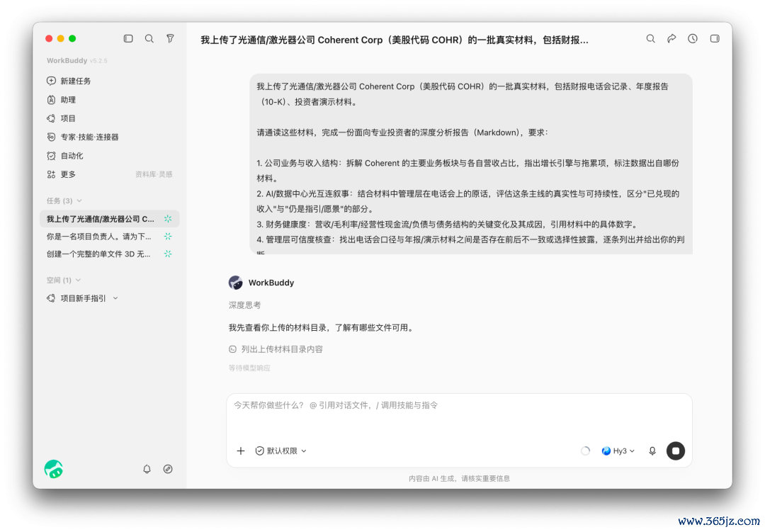Search within conversation using top-right magnifier
765x532 pixels.
pyautogui.click(x=651, y=38)
